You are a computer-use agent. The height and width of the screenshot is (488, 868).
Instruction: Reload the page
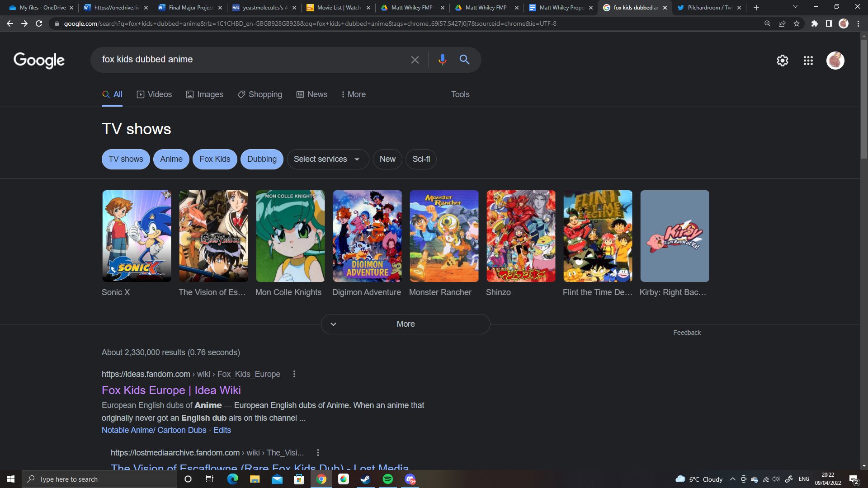[39, 23]
